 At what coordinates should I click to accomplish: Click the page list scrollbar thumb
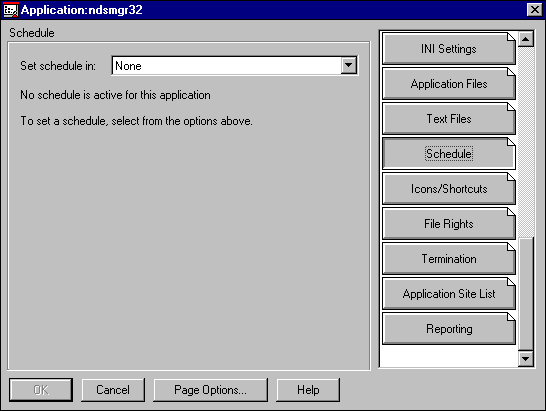pos(526,294)
